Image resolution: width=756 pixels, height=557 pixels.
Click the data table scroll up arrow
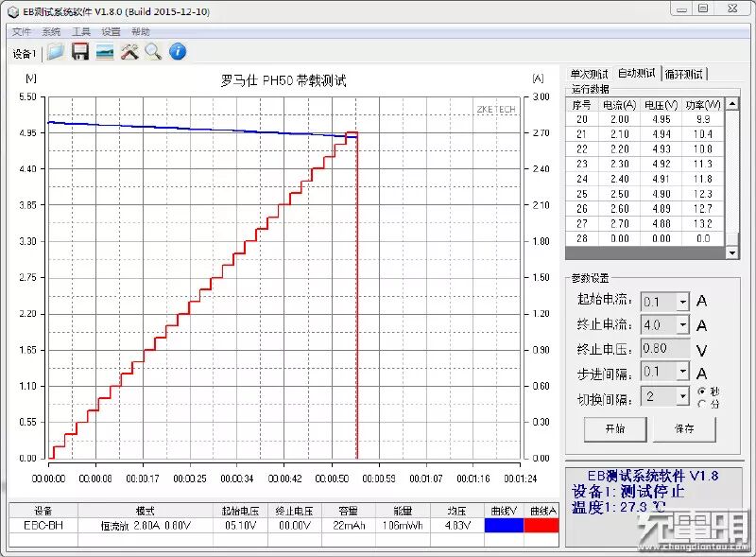(732, 104)
